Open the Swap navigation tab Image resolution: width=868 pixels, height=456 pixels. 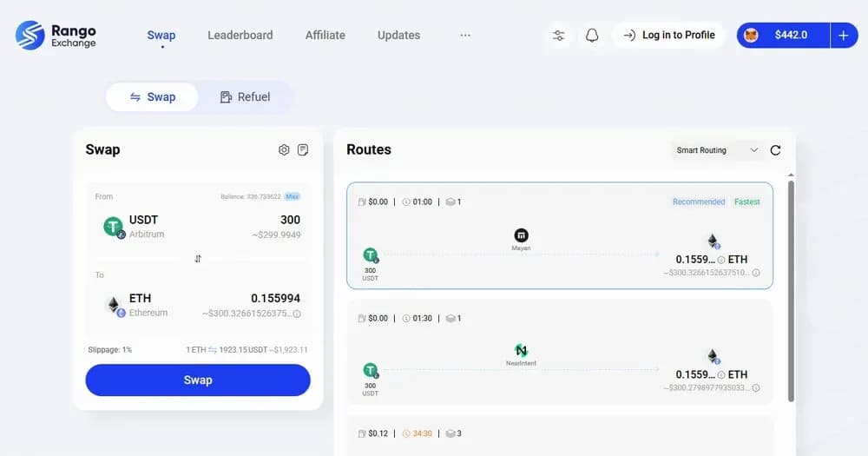tap(161, 35)
